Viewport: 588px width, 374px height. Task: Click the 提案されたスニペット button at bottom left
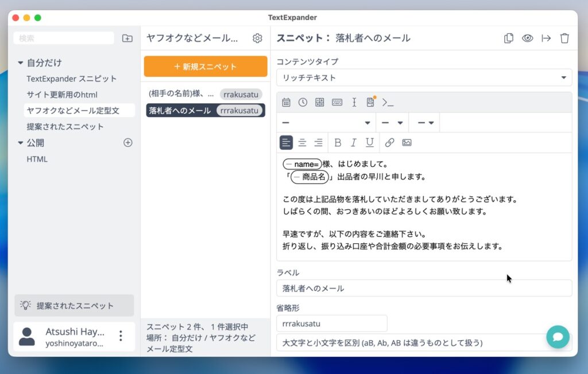[x=74, y=306]
